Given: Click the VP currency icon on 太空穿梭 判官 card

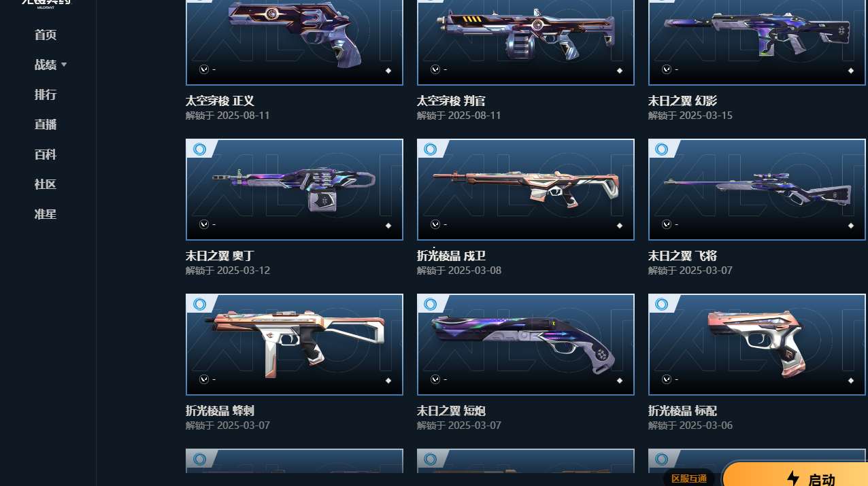Looking at the screenshot, I should click(435, 69).
